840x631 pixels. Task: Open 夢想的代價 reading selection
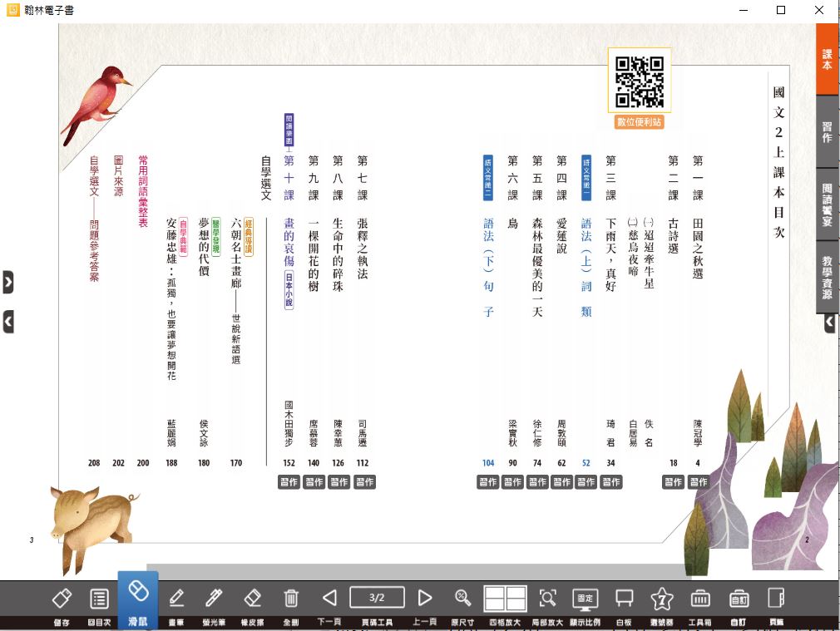point(204,246)
